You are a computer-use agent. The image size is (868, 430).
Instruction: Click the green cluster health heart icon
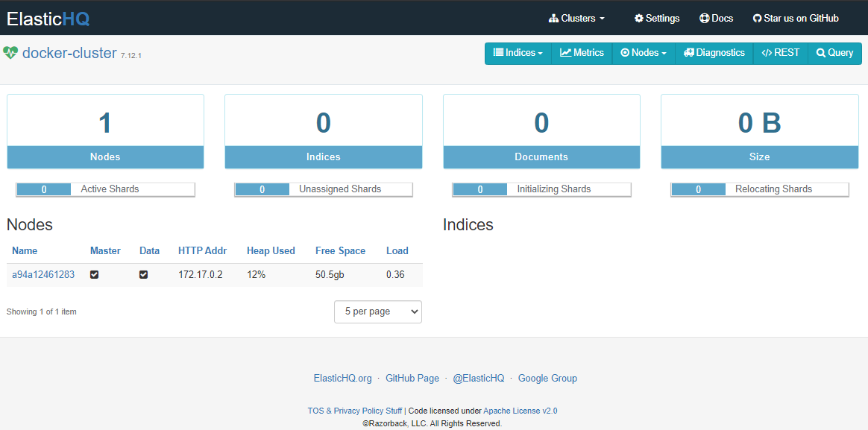(x=10, y=52)
